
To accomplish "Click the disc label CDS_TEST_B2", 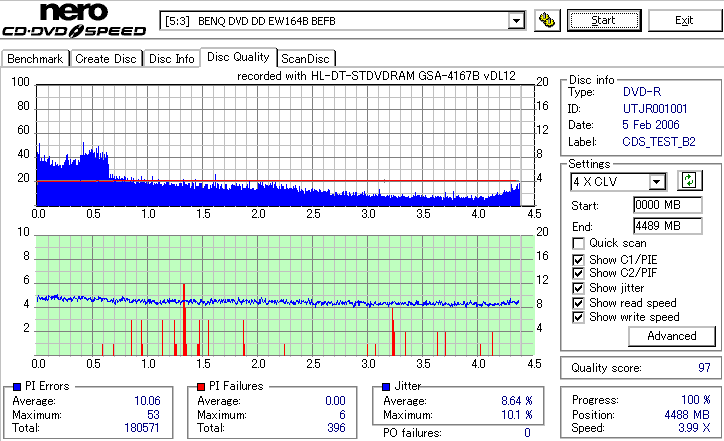I will [659, 142].
